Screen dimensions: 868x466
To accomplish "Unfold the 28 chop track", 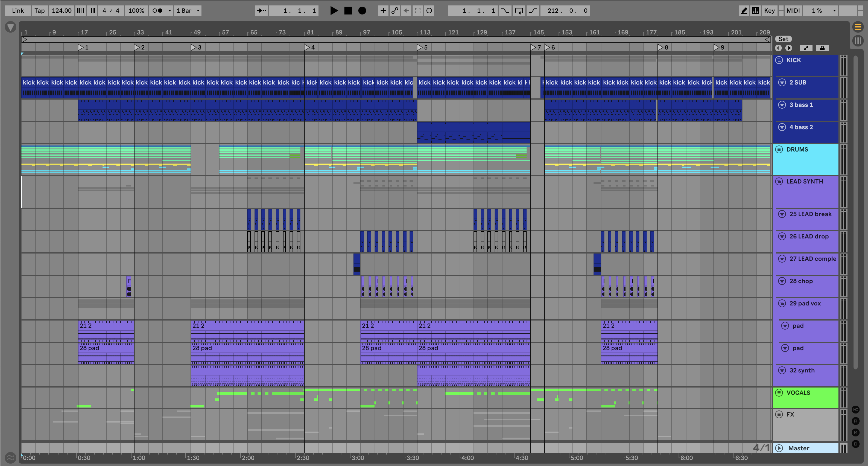I will click(782, 281).
